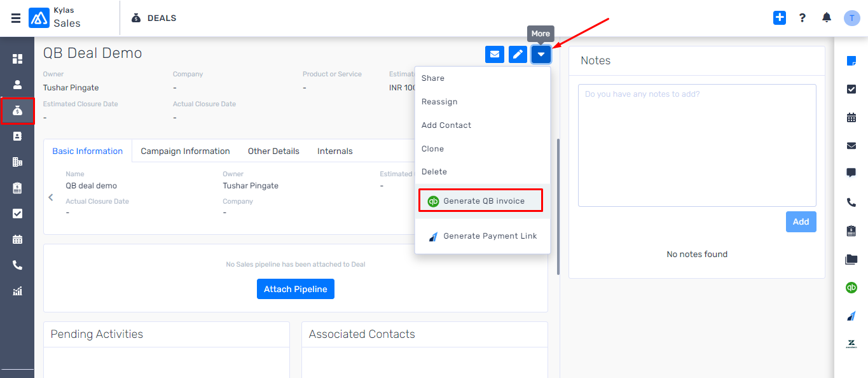Viewport: 868px width, 378px height.
Task: Click the header Owner value Tushar Pingate
Action: click(x=71, y=88)
